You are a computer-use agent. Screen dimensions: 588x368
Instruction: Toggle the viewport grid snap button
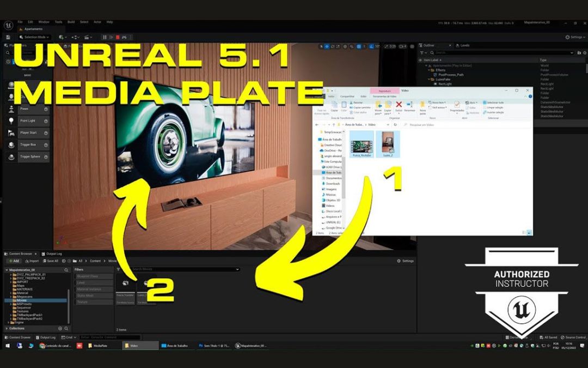click(x=359, y=46)
